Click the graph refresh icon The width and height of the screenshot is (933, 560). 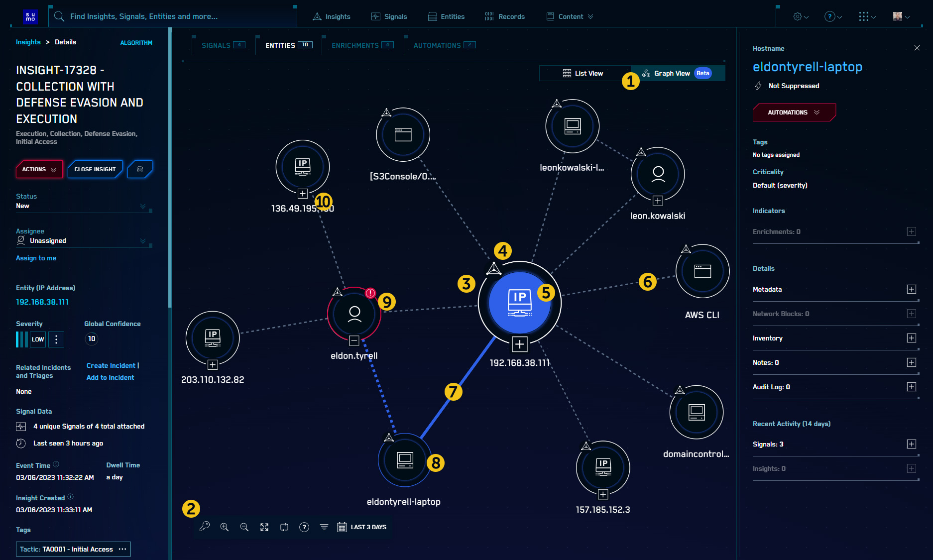click(x=284, y=527)
